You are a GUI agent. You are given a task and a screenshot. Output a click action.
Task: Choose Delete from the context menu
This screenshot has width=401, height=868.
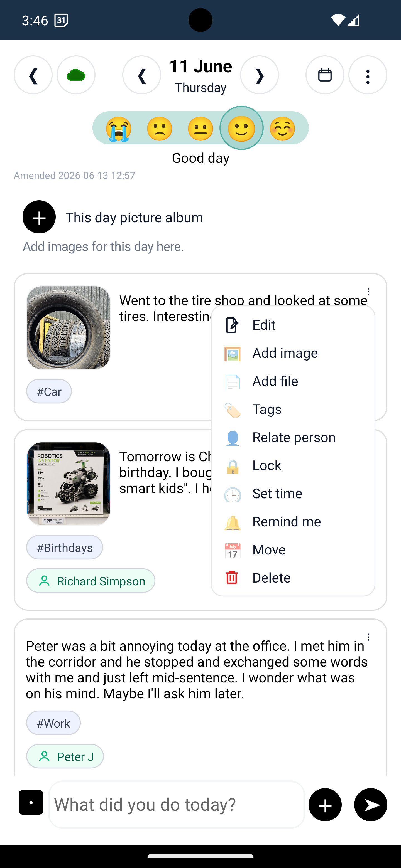293,578
